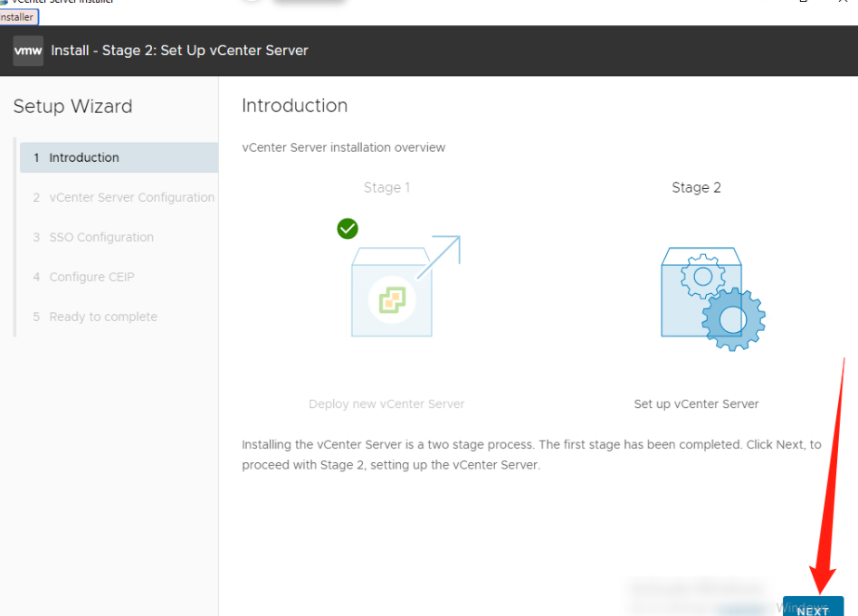Screen dimensions: 858x616
Task: Click the green plugin symbol inside Stage 1 box
Action: point(391,299)
